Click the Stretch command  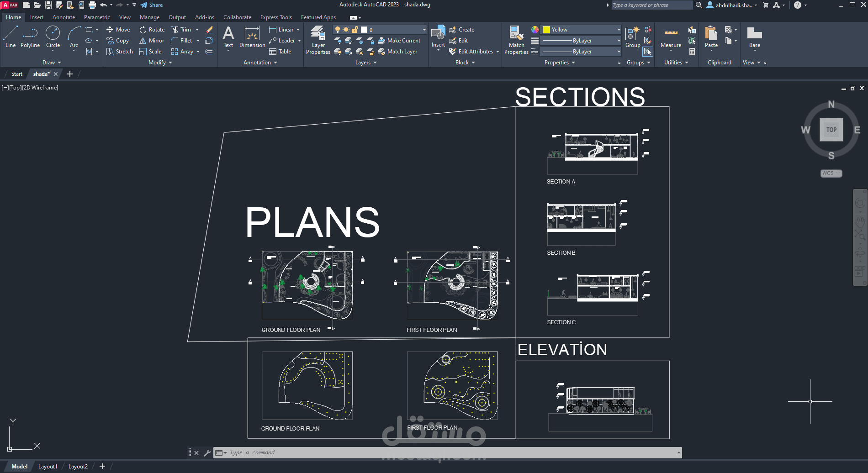(120, 52)
